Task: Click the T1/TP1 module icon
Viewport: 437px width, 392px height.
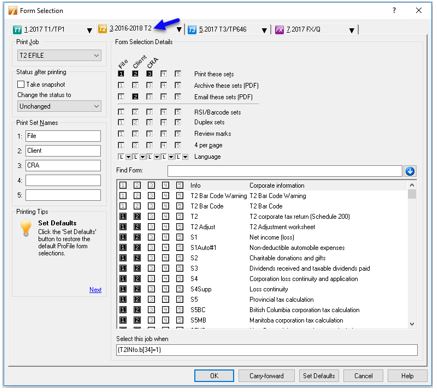Action: click(x=17, y=30)
